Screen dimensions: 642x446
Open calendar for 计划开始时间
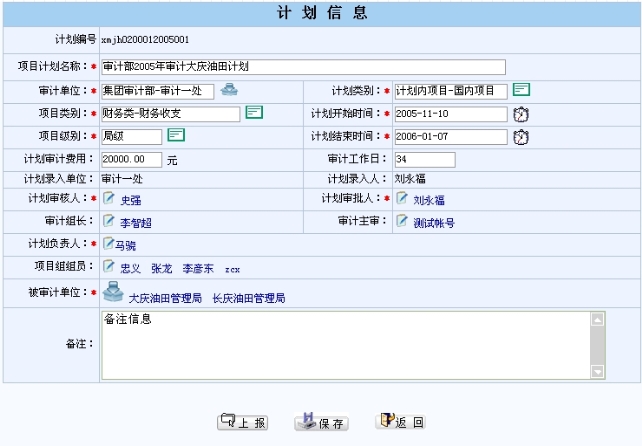(x=520, y=113)
